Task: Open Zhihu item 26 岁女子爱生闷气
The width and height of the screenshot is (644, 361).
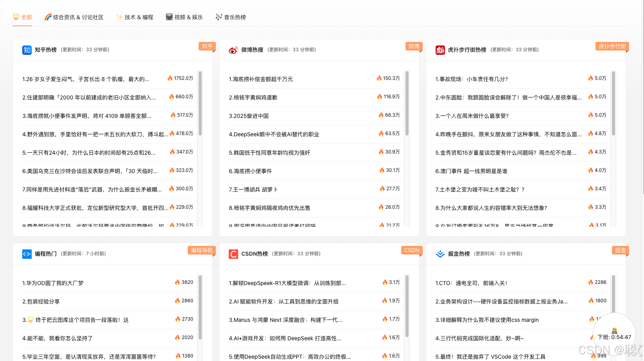Action: (x=86, y=79)
